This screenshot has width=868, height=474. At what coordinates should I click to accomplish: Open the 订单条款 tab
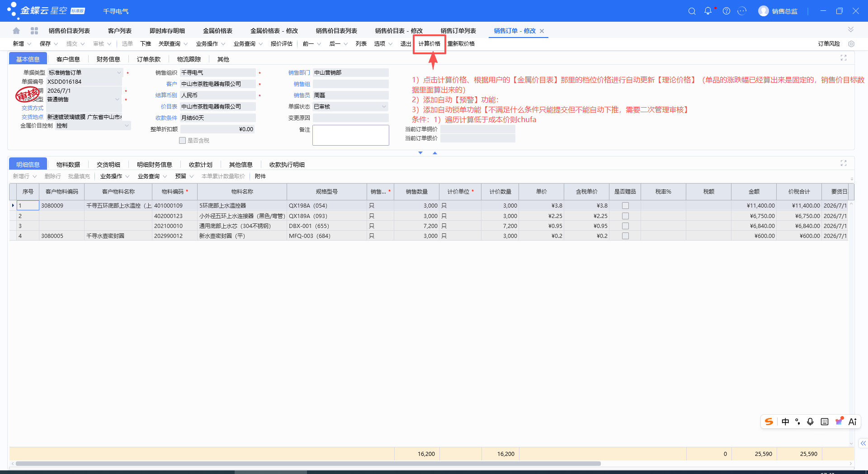coord(149,59)
